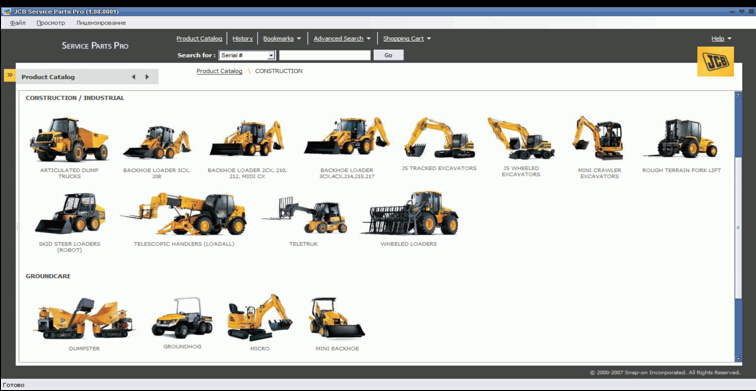The width and height of the screenshot is (756, 391).
Task: Click the catalog vertical scrollbar down arrow
Action: point(738,358)
